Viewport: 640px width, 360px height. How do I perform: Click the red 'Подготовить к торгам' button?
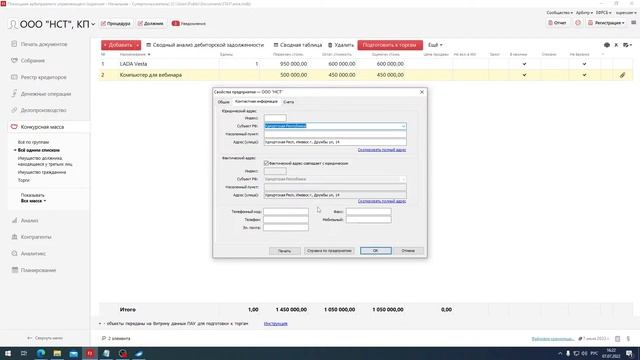coord(390,45)
